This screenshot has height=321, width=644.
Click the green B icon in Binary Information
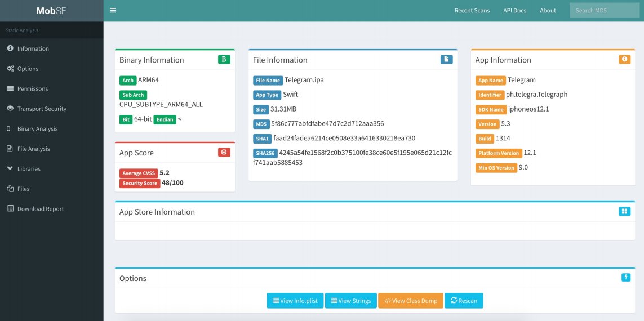click(224, 60)
